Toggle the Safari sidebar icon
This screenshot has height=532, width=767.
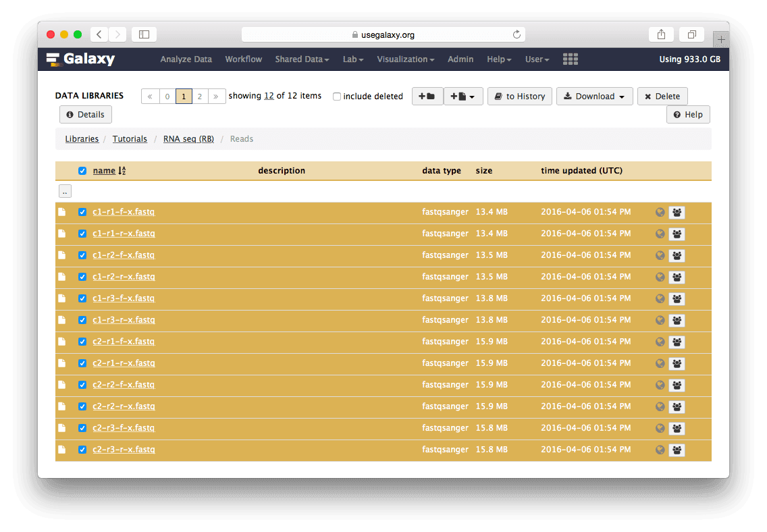click(144, 34)
